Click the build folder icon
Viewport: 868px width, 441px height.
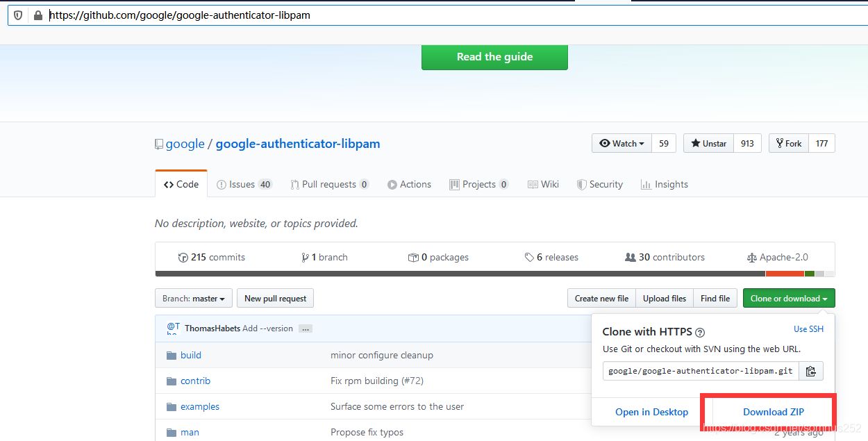pos(171,354)
